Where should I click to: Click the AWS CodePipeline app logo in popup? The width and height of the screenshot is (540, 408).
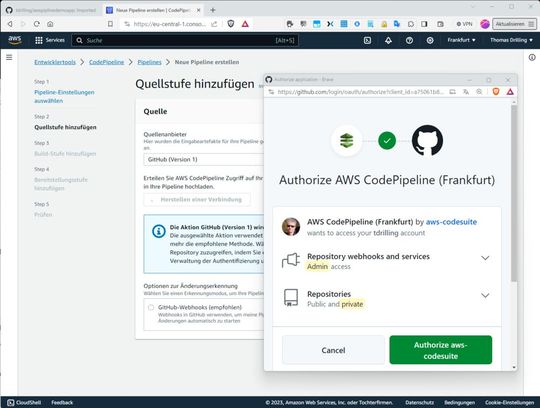click(x=346, y=140)
